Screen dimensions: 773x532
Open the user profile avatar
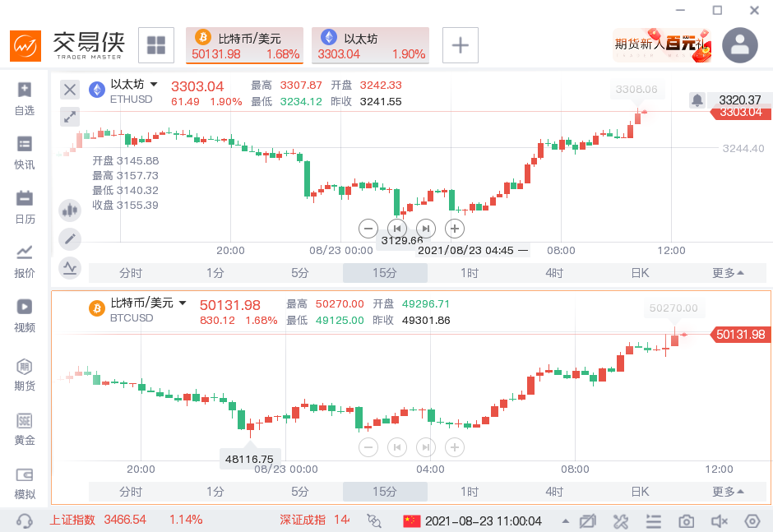pyautogui.click(x=739, y=45)
